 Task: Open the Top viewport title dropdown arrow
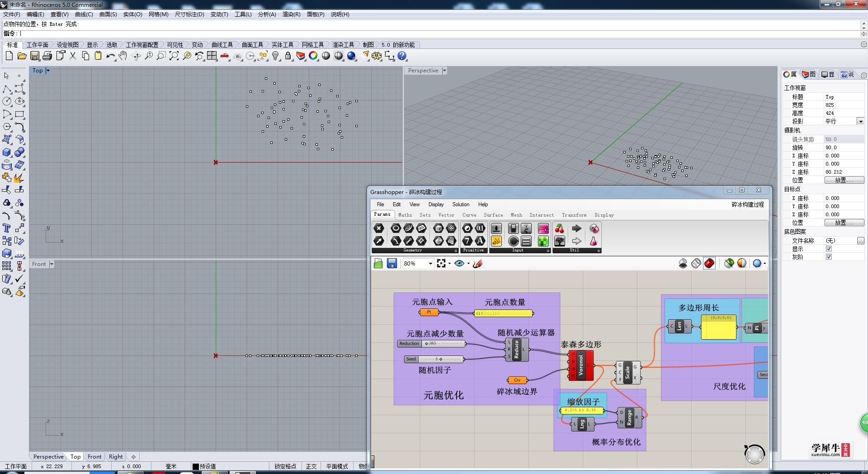(x=48, y=71)
